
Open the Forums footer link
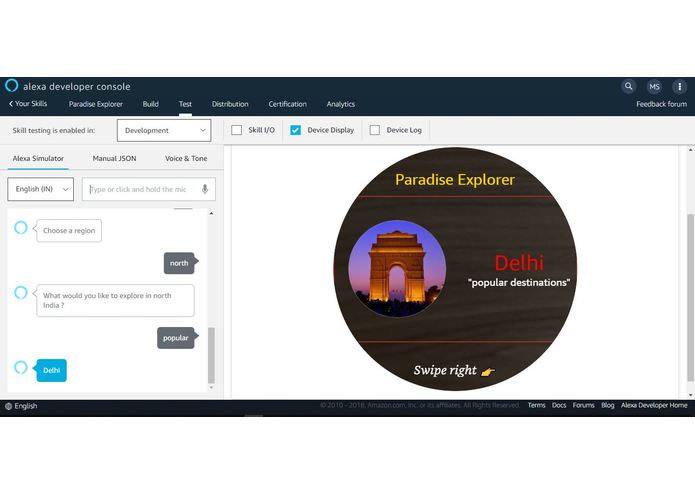pyautogui.click(x=583, y=405)
